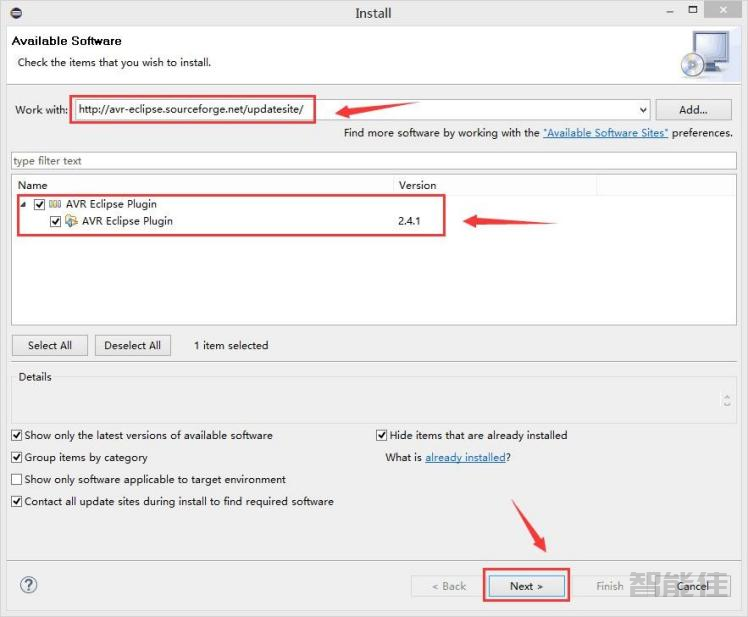Enable Show only software applicable to target
This screenshot has width=748, height=617.
pyautogui.click(x=17, y=480)
